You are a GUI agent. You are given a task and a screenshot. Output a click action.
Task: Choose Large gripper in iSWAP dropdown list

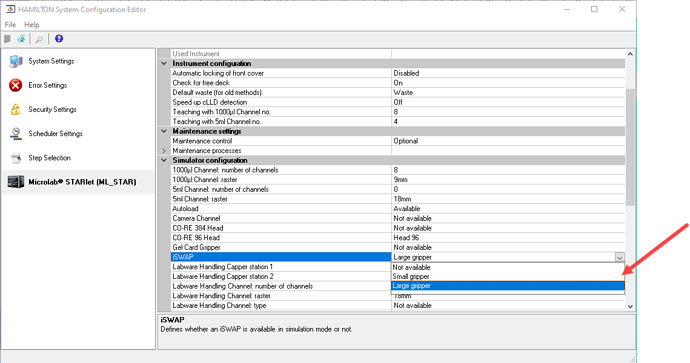tap(508, 286)
